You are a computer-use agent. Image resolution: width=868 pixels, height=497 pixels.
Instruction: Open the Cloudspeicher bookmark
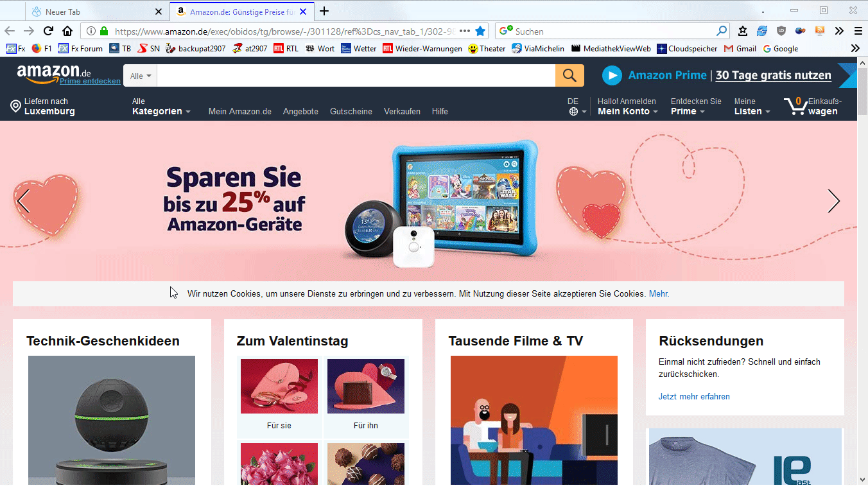click(687, 48)
